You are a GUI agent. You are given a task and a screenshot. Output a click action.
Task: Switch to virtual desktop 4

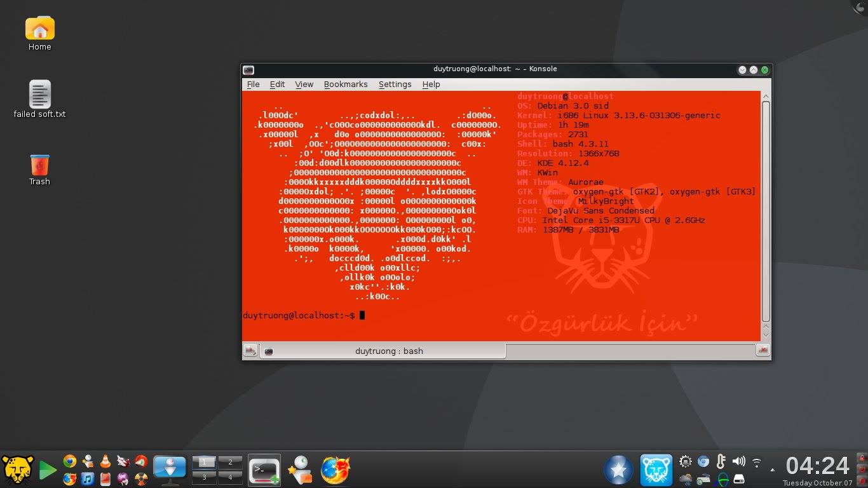[230, 477]
